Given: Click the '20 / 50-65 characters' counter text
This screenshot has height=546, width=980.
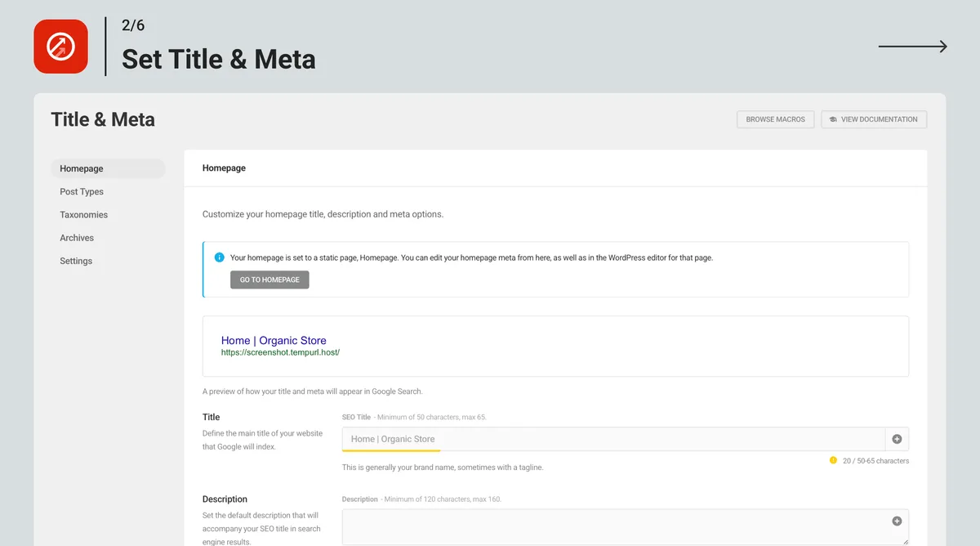Looking at the screenshot, I should (x=875, y=461).
